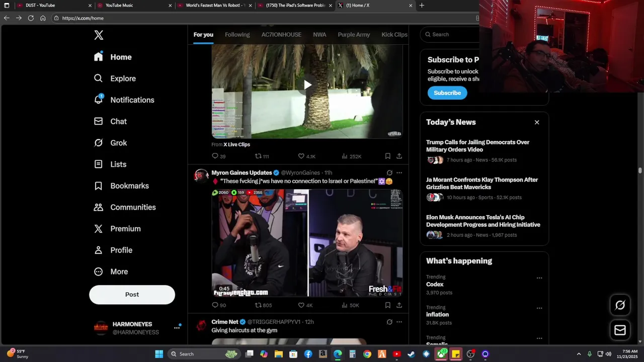Open Crime Net profile name

pos(225,322)
